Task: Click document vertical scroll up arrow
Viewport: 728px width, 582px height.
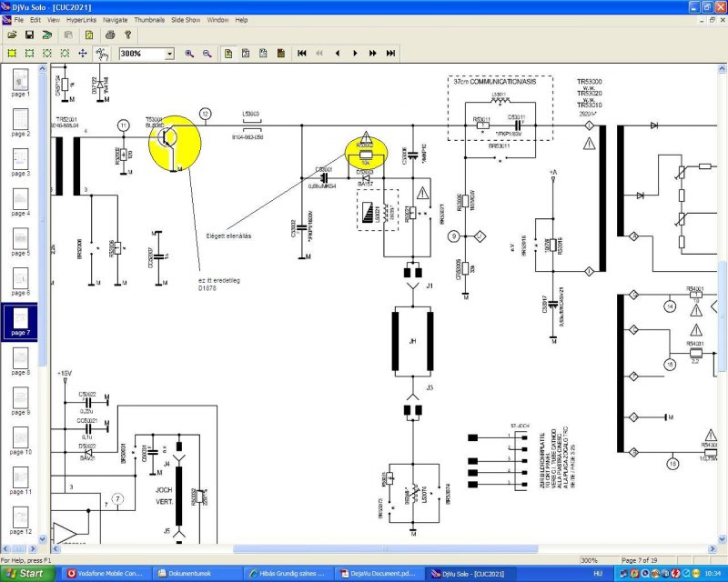Action: (722, 69)
